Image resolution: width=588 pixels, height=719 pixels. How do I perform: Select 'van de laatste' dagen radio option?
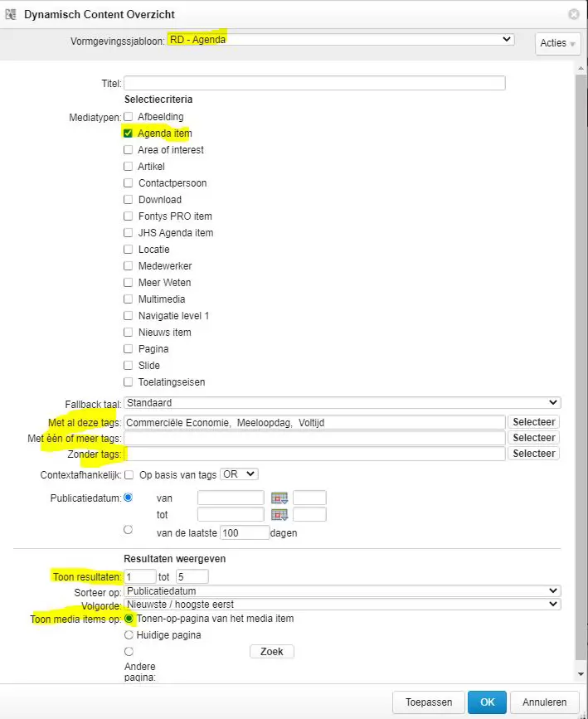pyautogui.click(x=128, y=529)
